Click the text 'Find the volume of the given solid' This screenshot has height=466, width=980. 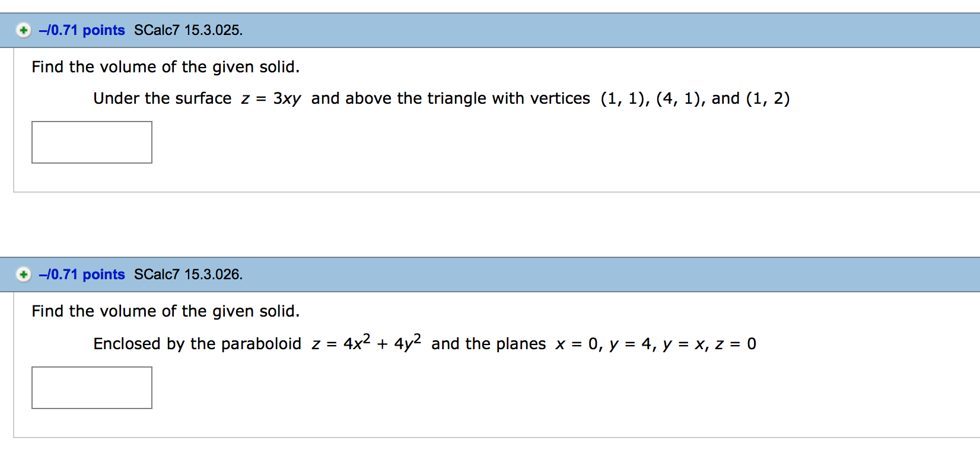(x=166, y=67)
